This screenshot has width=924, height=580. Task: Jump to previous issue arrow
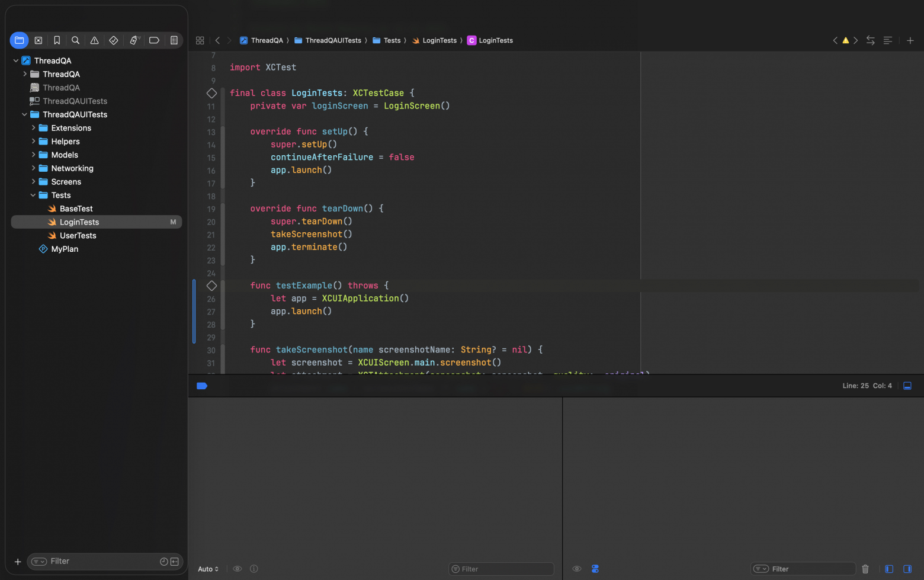pos(835,40)
